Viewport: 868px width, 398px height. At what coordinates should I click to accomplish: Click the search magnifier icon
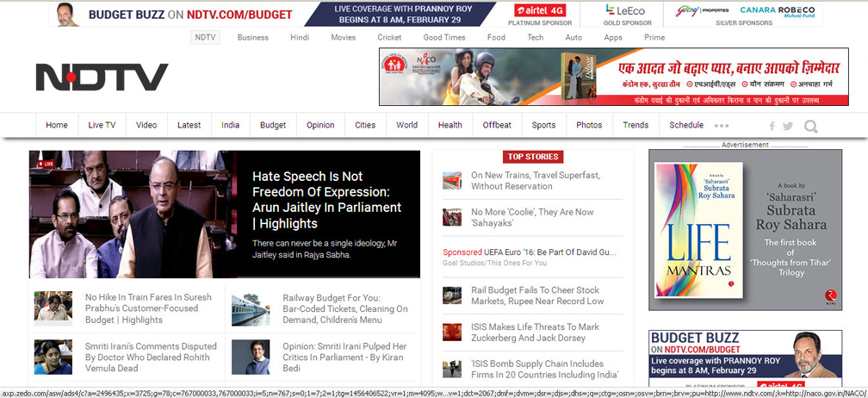[x=811, y=127]
